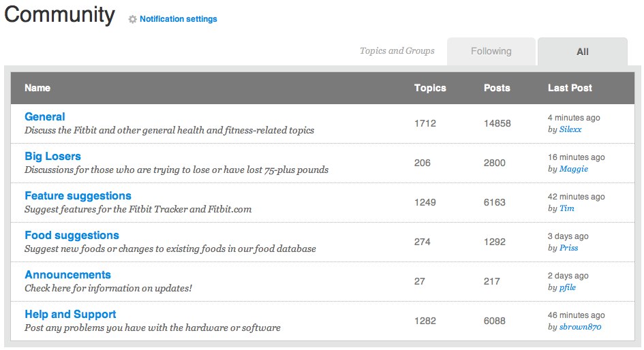Viewport: 644px width, 350px height.
Task: Click 'Check here for information on updates!' text
Action: [x=108, y=289]
